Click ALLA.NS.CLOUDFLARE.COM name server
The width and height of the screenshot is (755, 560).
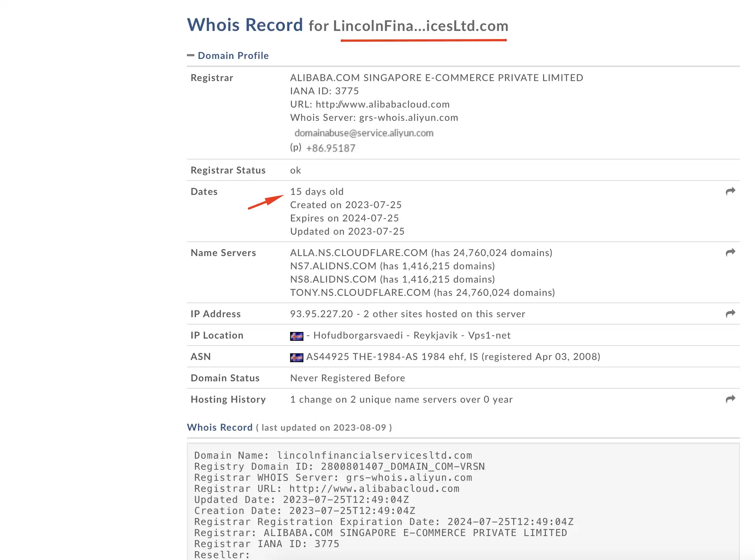pos(421,253)
